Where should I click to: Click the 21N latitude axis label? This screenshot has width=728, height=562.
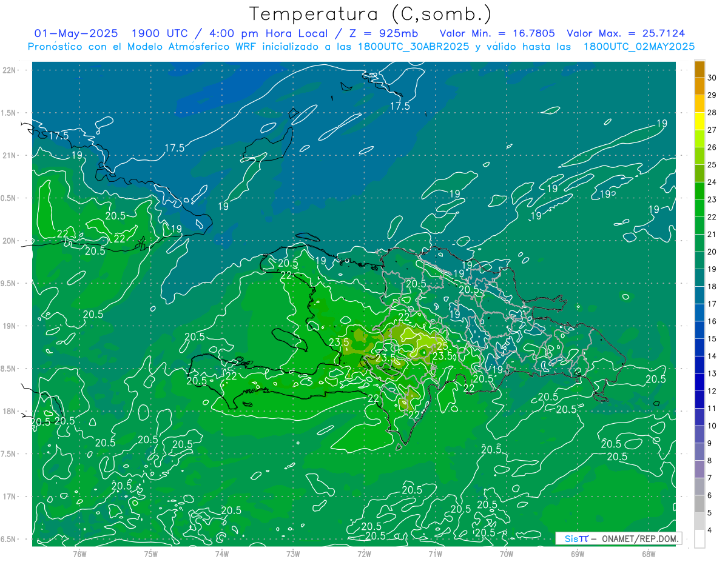pyautogui.click(x=9, y=155)
